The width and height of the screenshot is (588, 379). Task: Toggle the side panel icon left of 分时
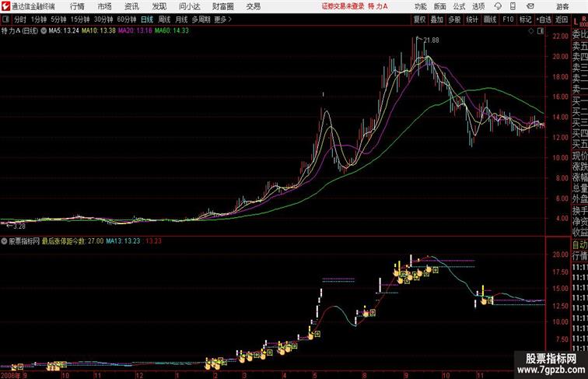tap(5, 19)
